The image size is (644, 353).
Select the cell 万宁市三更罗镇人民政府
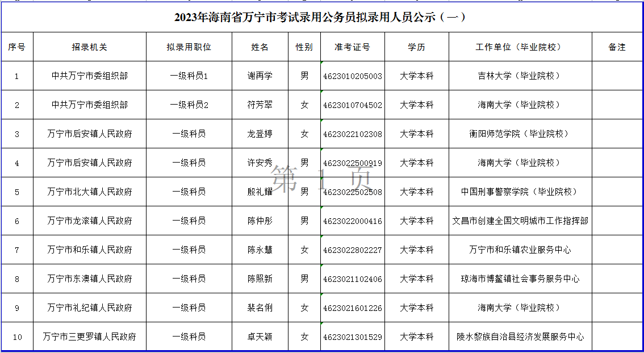[x=90, y=337]
